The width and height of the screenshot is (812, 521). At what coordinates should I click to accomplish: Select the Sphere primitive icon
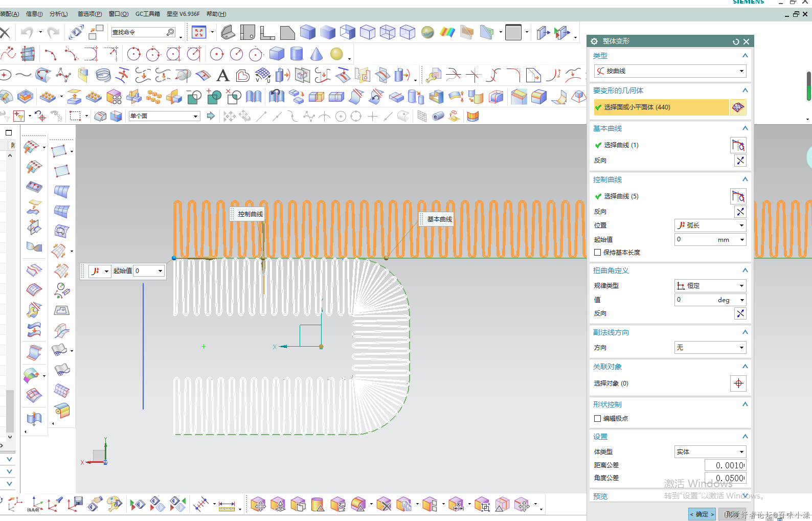(x=336, y=54)
